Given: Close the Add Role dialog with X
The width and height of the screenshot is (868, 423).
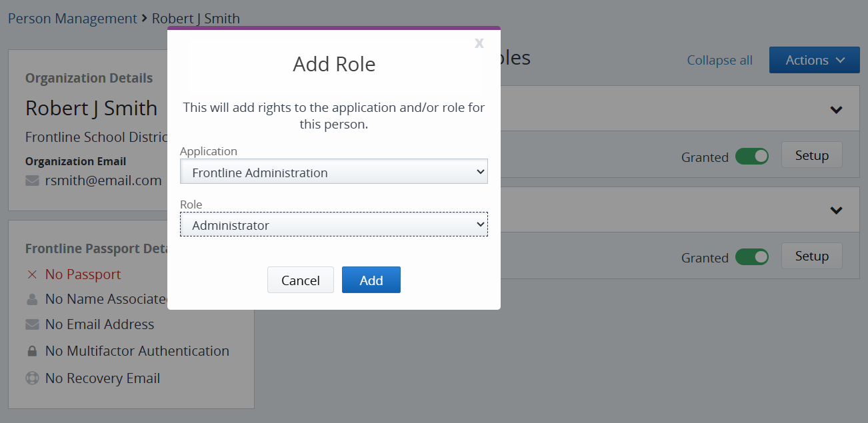Looking at the screenshot, I should coord(479,43).
